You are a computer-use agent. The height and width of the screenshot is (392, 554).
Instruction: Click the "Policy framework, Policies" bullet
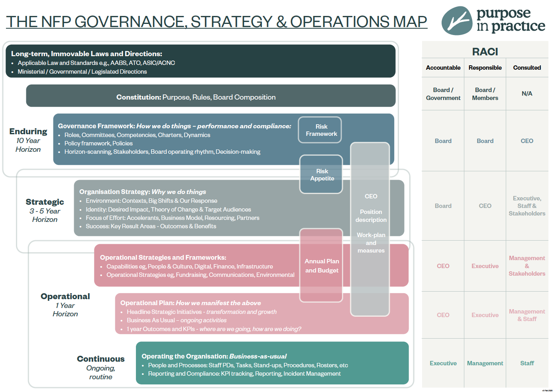click(x=98, y=143)
